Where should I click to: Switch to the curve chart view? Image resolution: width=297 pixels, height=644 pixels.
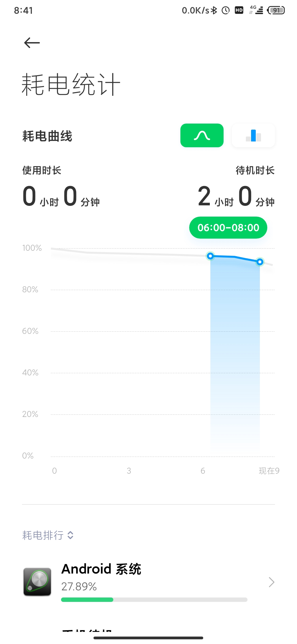pos(202,135)
